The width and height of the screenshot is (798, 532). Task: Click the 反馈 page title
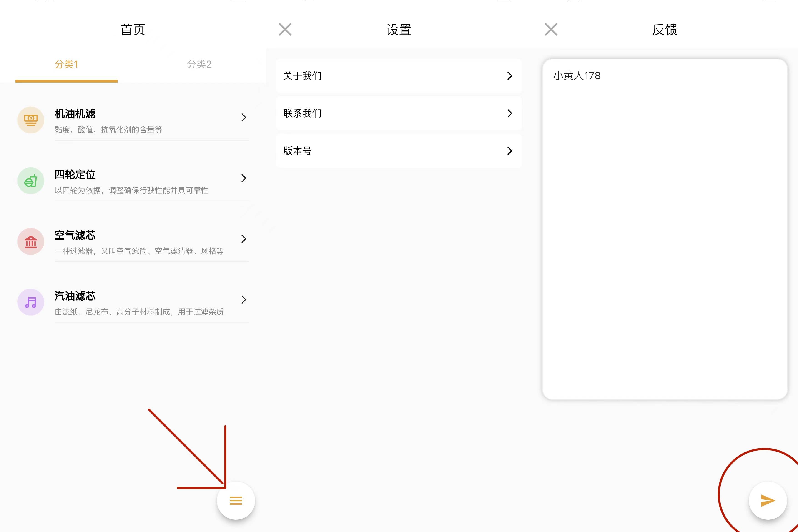pyautogui.click(x=665, y=30)
